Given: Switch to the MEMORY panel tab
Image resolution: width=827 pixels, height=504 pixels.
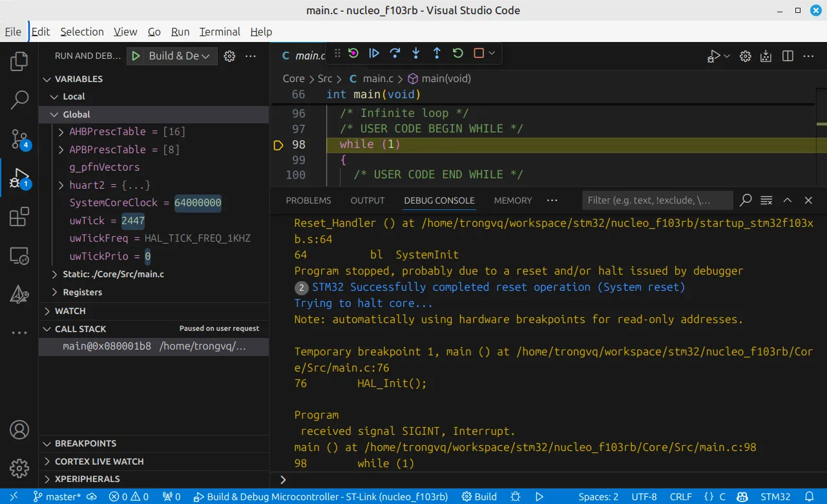Looking at the screenshot, I should coord(513,200).
